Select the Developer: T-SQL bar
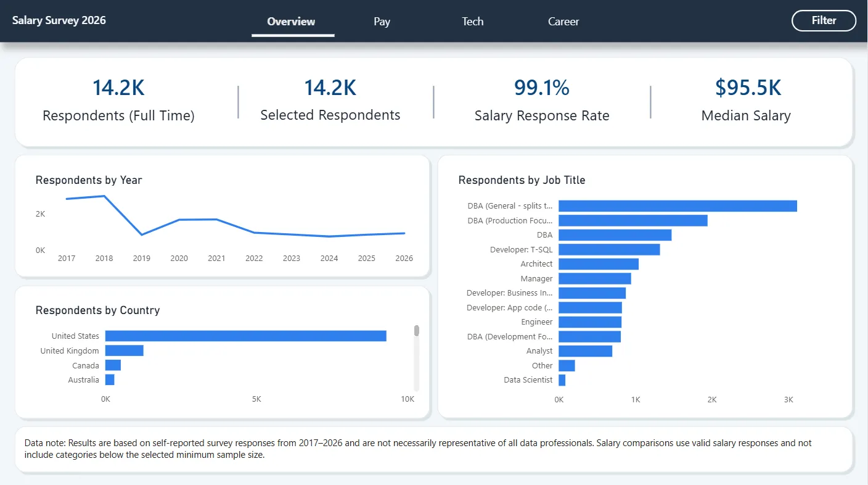This screenshot has width=868, height=485. (x=610, y=249)
